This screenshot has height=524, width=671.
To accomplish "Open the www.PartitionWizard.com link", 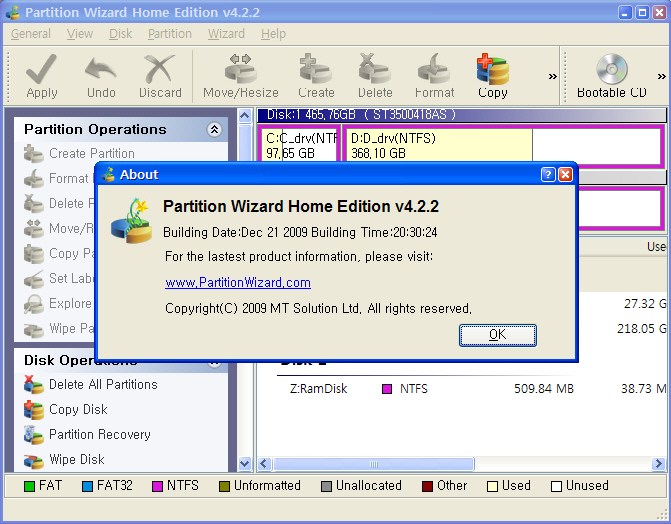I will point(238,283).
